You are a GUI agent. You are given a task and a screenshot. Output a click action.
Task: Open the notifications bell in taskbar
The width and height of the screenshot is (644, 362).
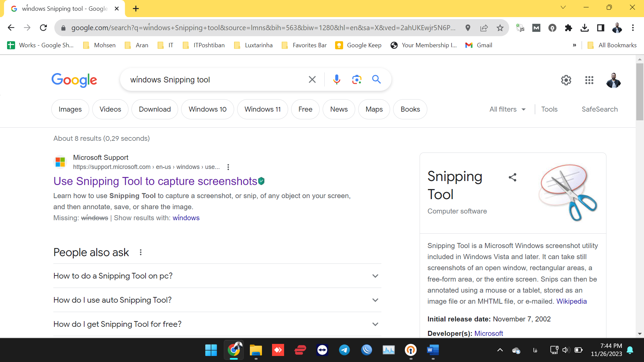tap(630, 350)
